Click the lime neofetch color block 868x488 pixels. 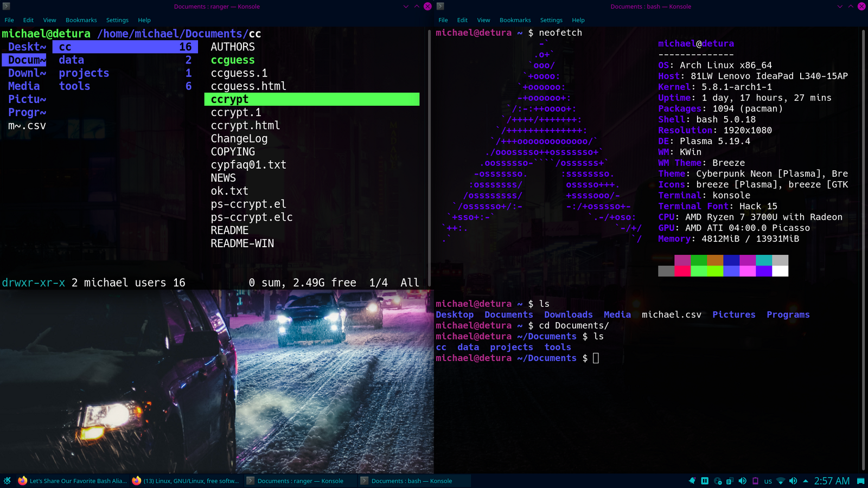pos(715,271)
